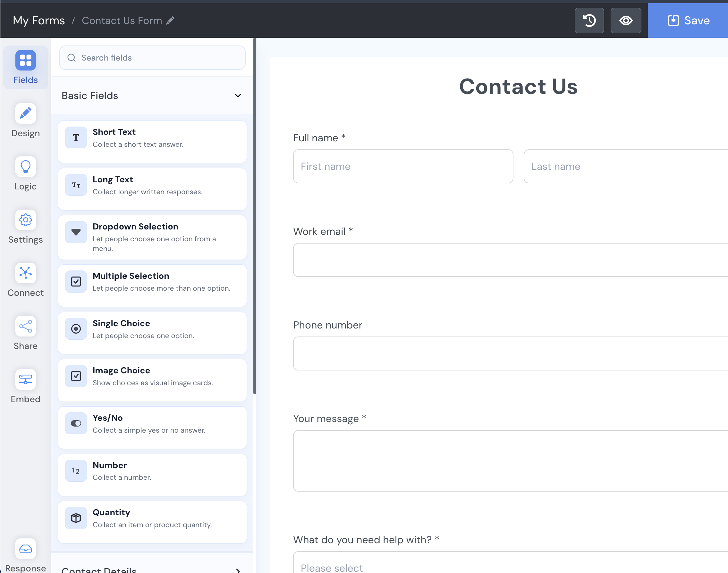Select the Long Text card title
Image resolution: width=728 pixels, height=573 pixels.
(113, 179)
